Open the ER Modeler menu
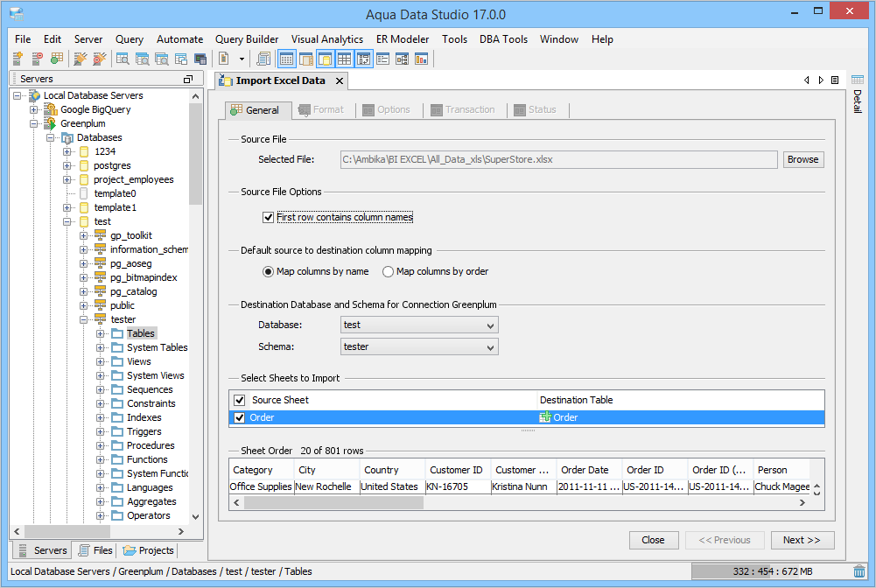The width and height of the screenshot is (876, 588). [x=403, y=39]
